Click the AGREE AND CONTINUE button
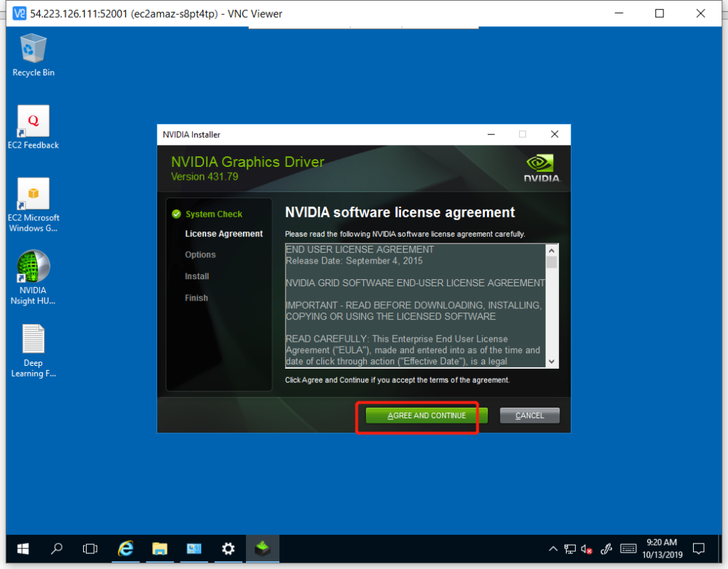This screenshot has height=569, width=728. (427, 416)
